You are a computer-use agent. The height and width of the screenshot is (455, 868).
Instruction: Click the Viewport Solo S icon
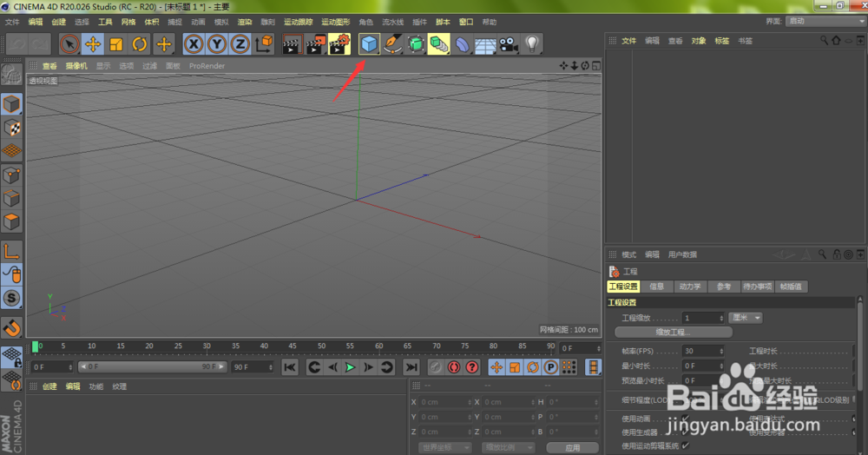pos(11,299)
